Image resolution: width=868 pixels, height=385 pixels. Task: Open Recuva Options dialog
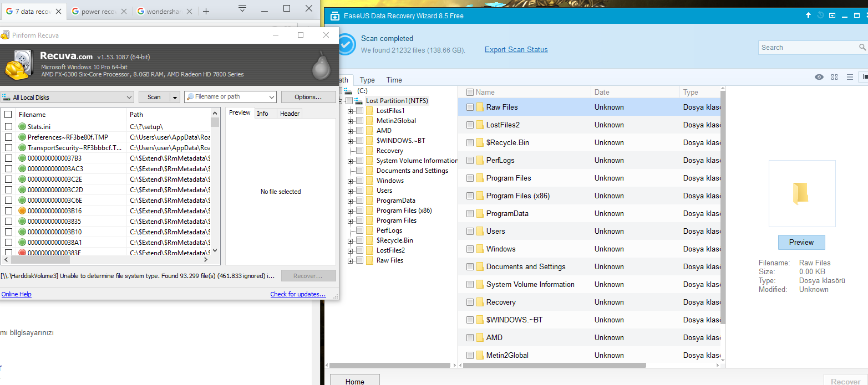click(x=308, y=97)
